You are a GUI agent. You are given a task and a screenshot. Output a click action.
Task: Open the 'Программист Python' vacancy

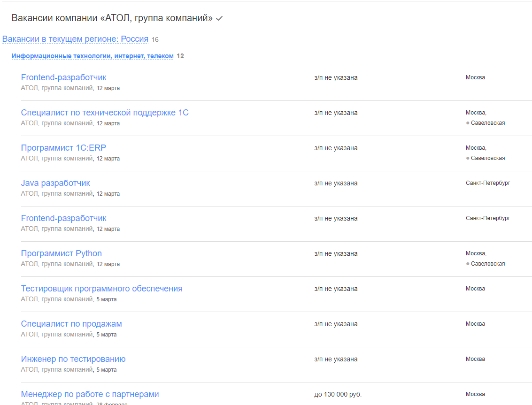point(61,253)
